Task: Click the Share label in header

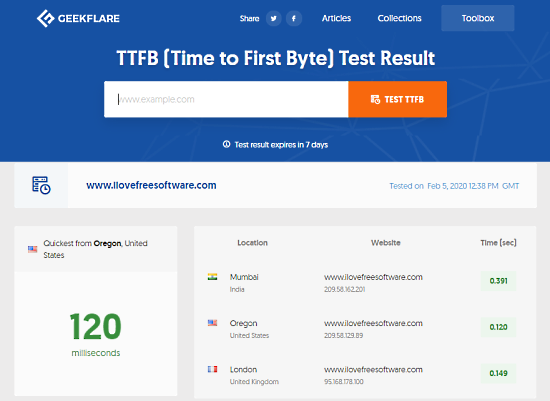Action: click(x=249, y=19)
